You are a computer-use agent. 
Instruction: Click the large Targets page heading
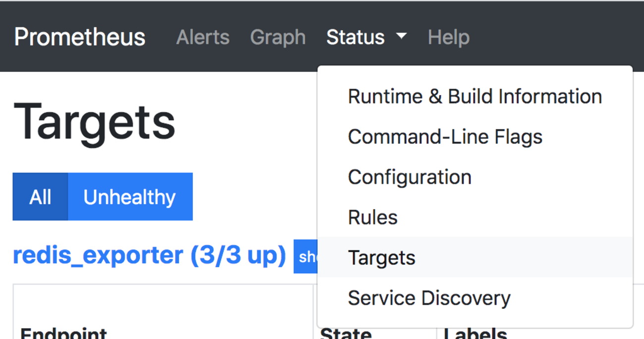[94, 121]
